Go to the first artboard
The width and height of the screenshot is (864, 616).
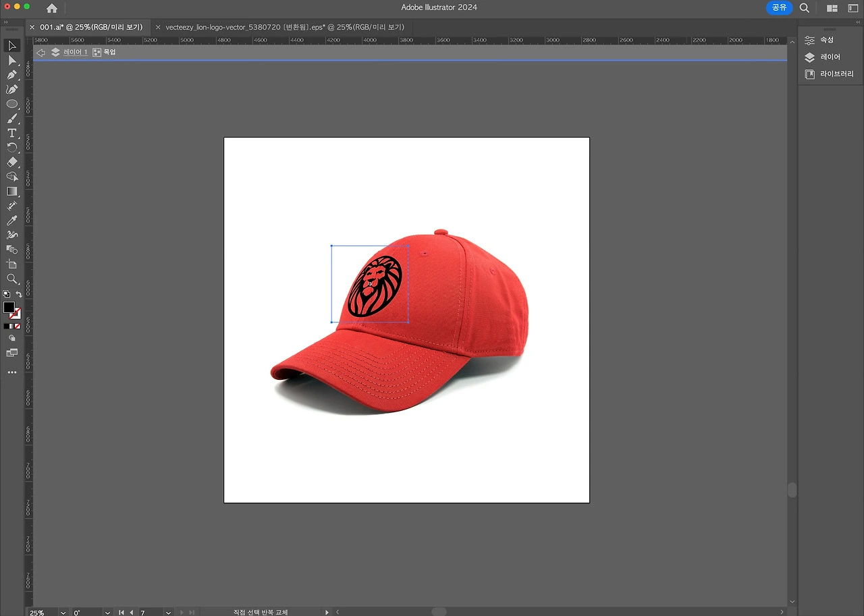pyautogui.click(x=122, y=613)
